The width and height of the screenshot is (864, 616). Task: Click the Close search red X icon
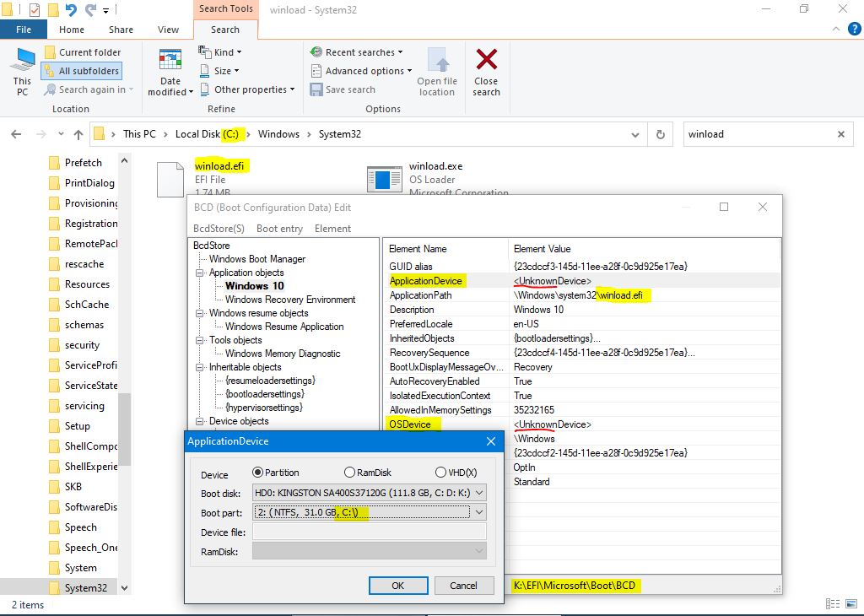pos(486,60)
